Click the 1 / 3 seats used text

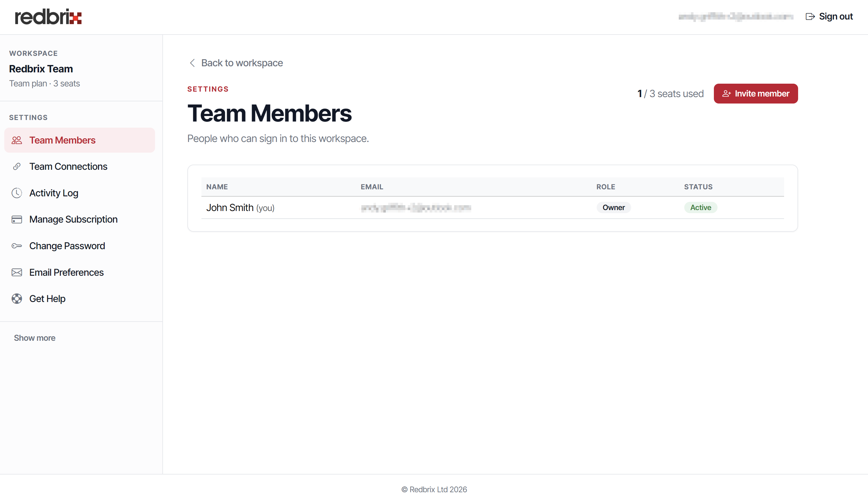670,94
